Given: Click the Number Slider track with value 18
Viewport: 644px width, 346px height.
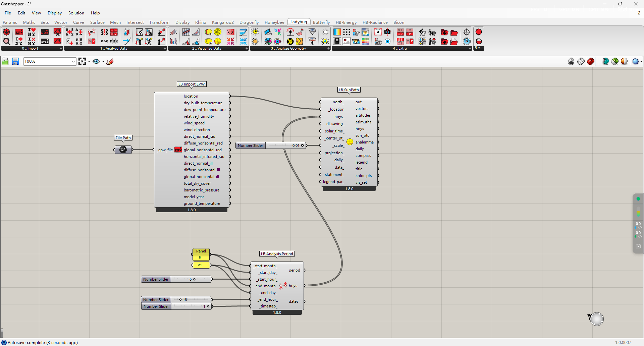Looking at the screenshot, I should tap(191, 300).
